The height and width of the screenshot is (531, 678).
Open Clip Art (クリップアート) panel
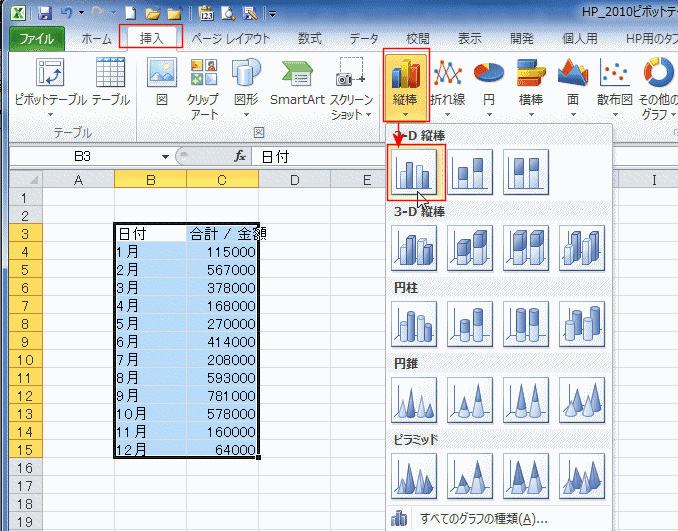203,86
